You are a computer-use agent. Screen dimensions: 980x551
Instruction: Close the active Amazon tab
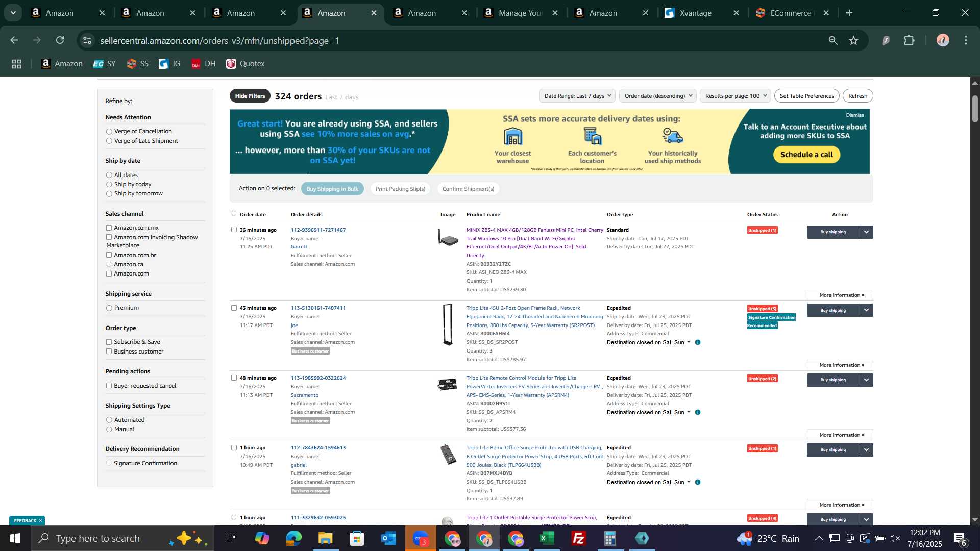pyautogui.click(x=374, y=13)
